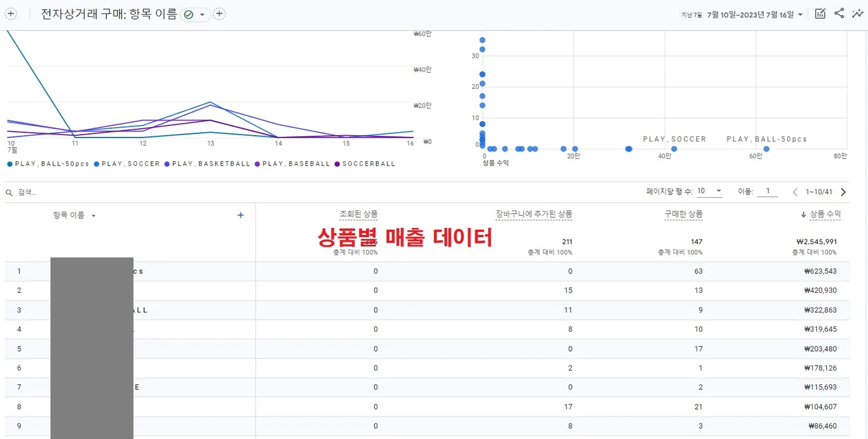This screenshot has height=439, width=868.
Task: Open the Insights sparkline icon
Action: (858, 13)
